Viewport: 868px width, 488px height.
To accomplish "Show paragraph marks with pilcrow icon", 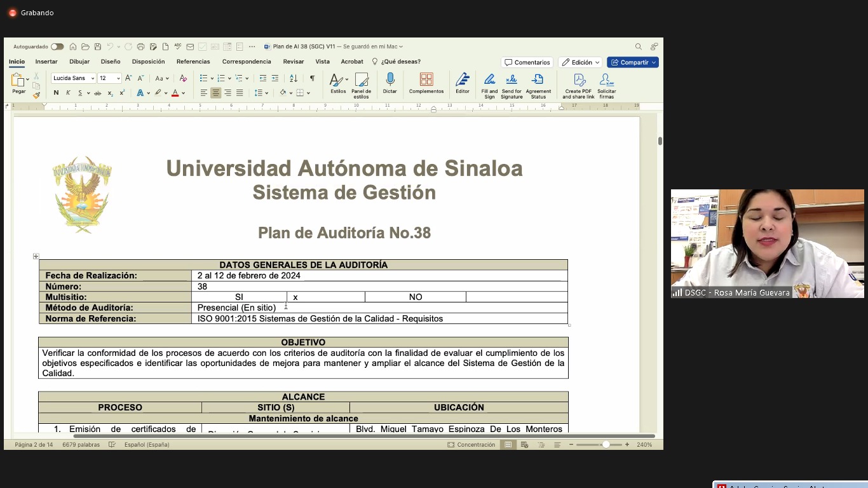I will [312, 78].
